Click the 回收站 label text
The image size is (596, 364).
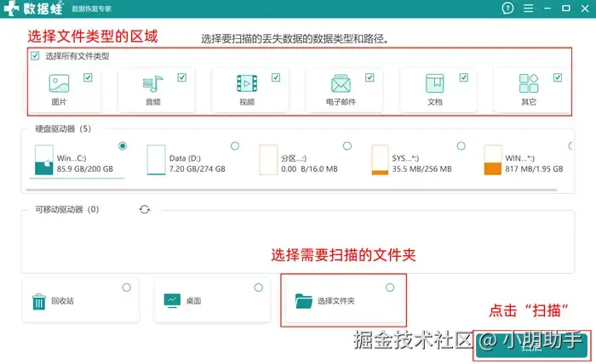point(63,301)
